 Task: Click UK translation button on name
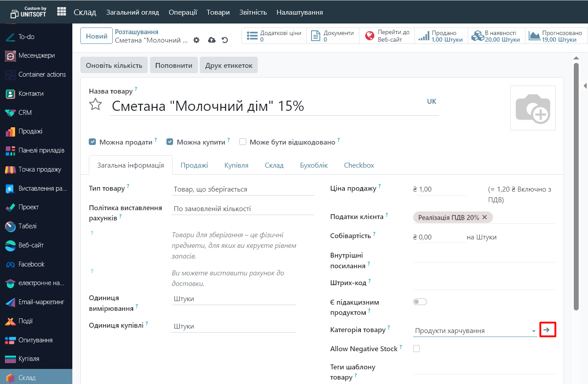[431, 101]
